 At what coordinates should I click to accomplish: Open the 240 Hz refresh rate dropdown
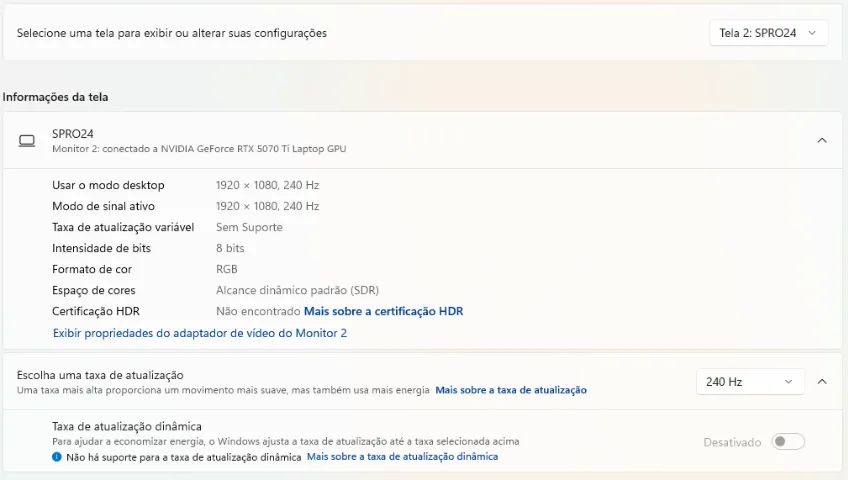(750, 382)
